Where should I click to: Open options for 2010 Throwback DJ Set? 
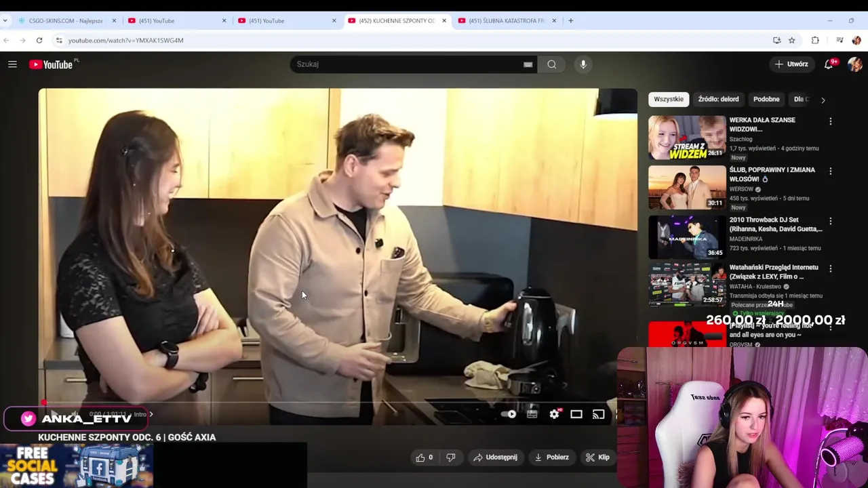tap(831, 221)
